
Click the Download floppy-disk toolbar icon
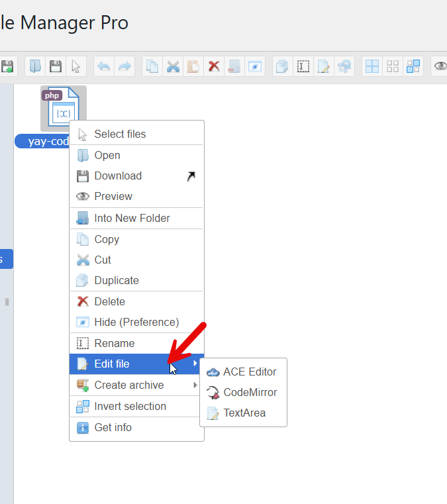click(56, 66)
